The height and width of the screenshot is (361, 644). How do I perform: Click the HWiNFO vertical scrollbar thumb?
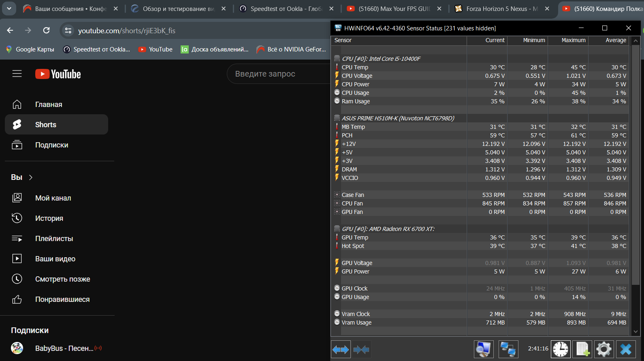[635, 164]
